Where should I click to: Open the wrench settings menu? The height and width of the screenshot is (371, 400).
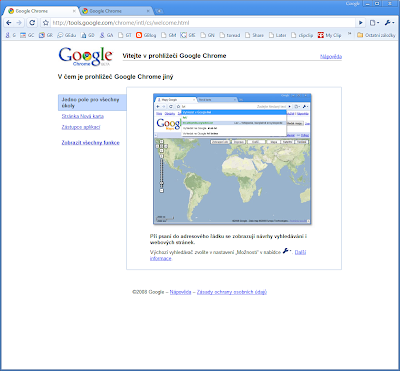389,23
